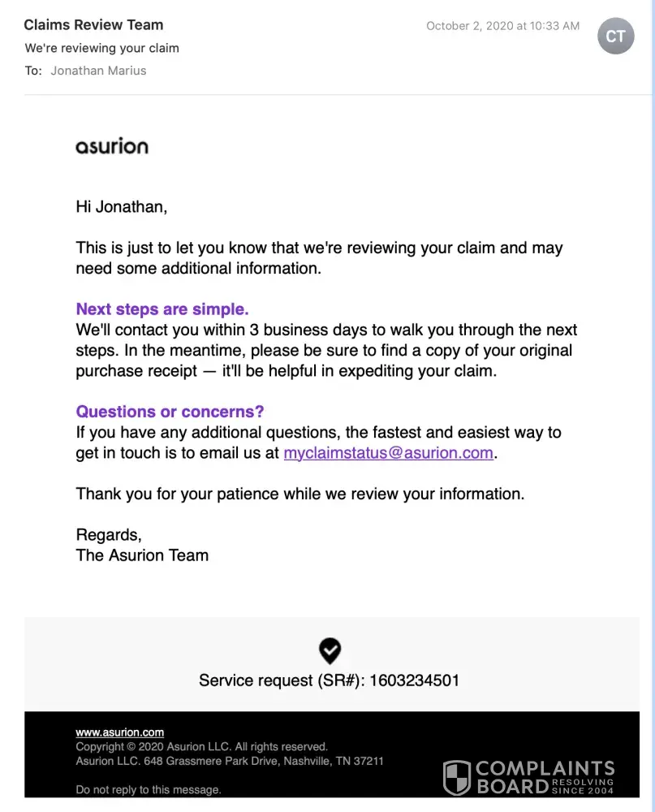The width and height of the screenshot is (655, 812).
Task: Click "The Asurion Team" signature
Action: coord(142,555)
